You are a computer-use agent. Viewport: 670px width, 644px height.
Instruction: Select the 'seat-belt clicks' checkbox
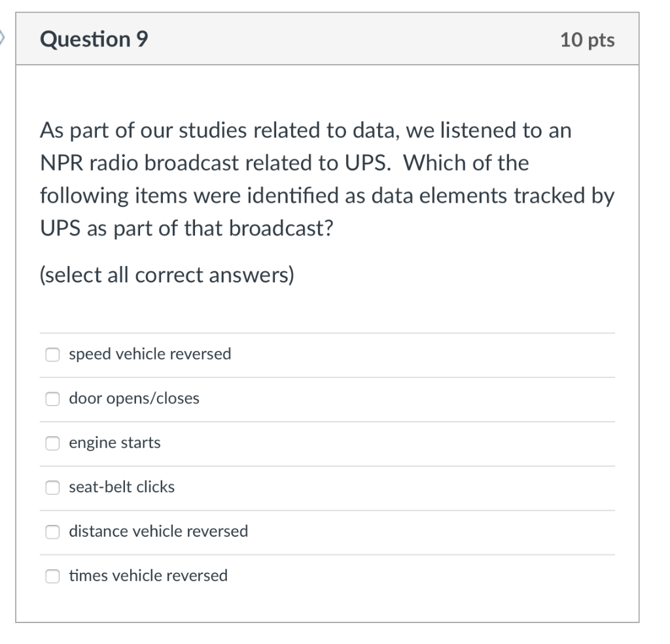(x=52, y=488)
